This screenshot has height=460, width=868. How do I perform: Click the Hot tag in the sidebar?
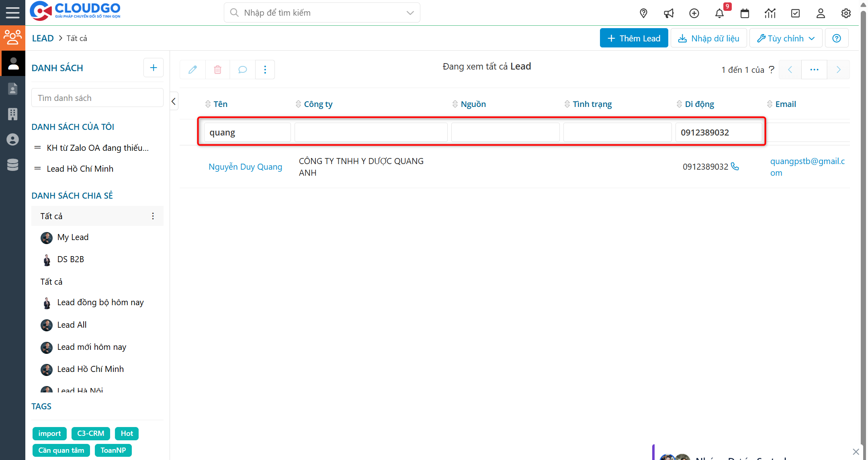(127, 433)
